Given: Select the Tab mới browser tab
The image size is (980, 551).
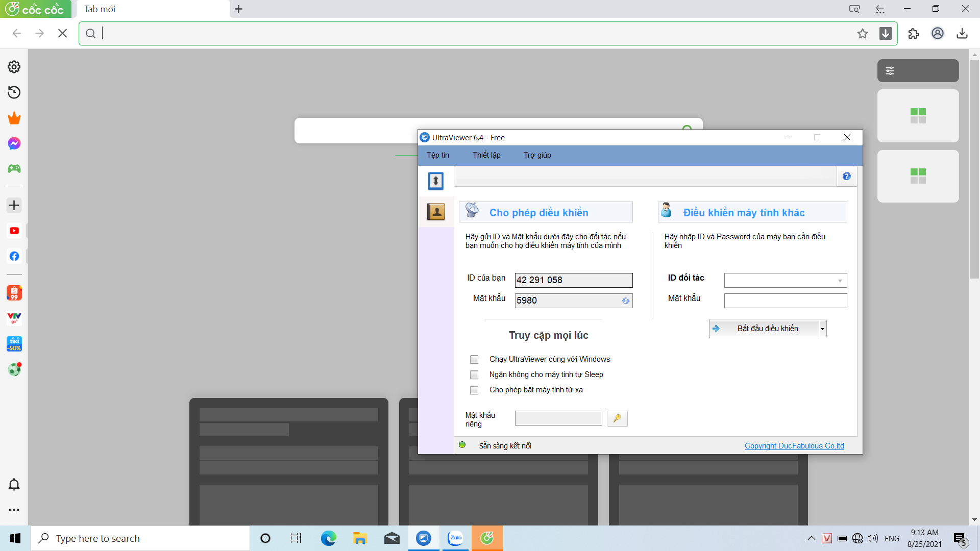Looking at the screenshot, I should click(x=153, y=9).
